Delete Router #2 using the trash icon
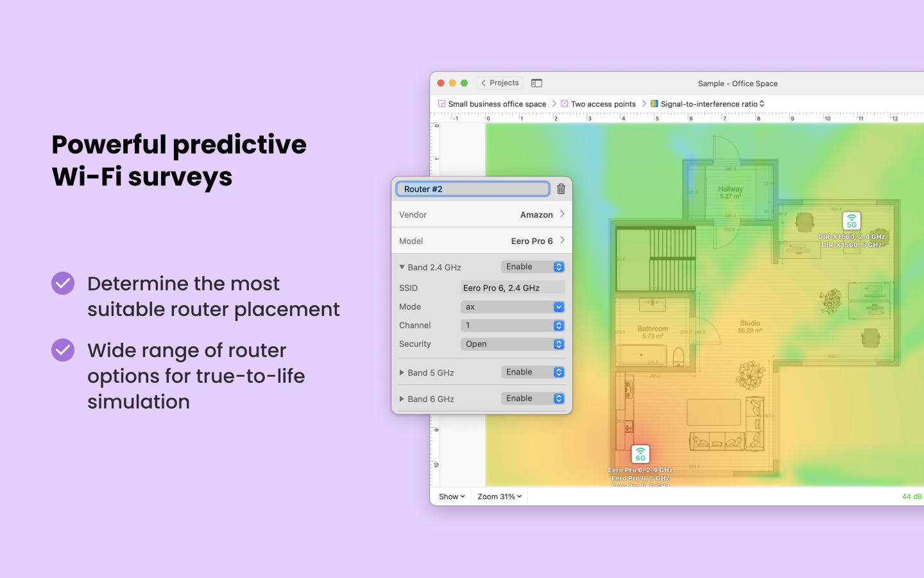Screen dimensions: 924x578 pyautogui.click(x=560, y=188)
